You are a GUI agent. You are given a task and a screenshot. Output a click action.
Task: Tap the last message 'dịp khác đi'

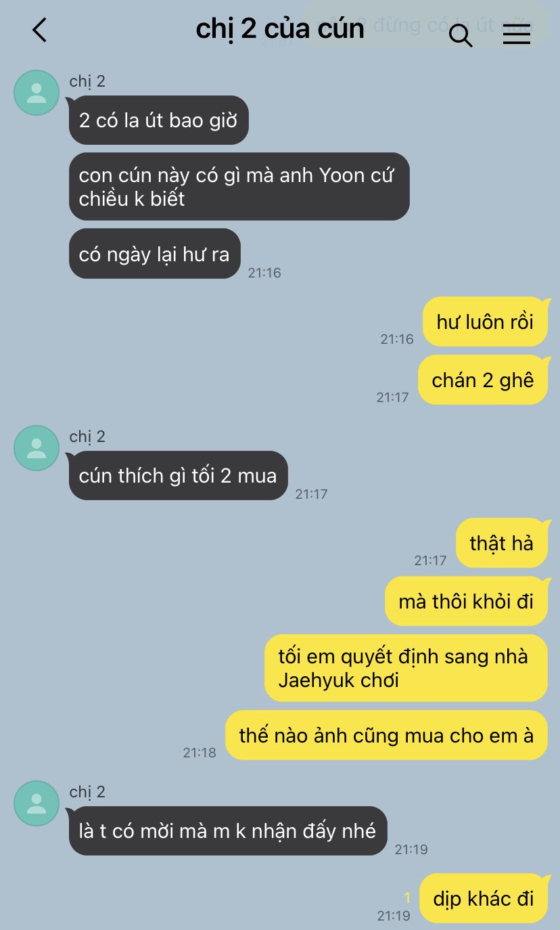pyautogui.click(x=484, y=898)
